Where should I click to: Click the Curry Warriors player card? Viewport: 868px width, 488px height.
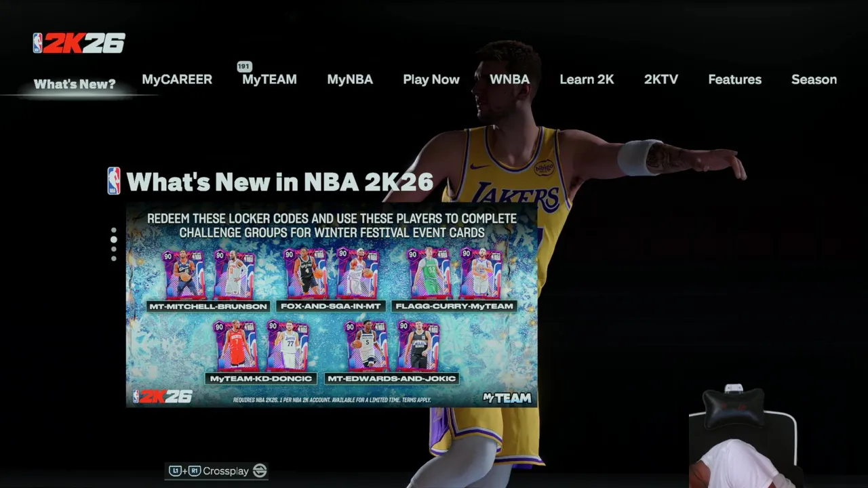click(481, 274)
